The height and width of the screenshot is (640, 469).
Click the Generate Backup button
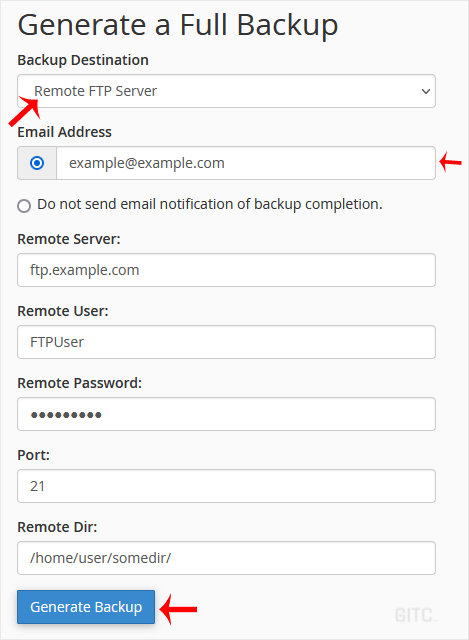click(86, 607)
